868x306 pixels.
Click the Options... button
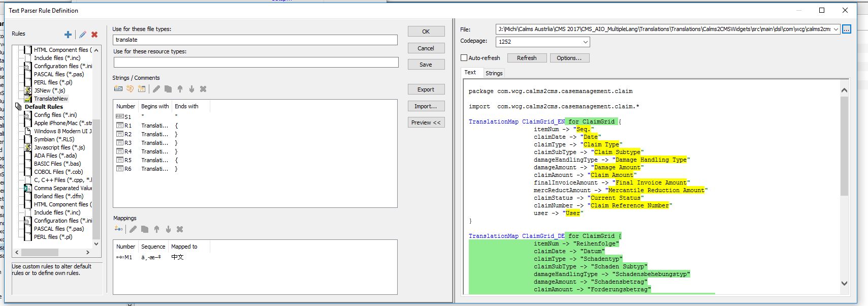pyautogui.click(x=569, y=58)
